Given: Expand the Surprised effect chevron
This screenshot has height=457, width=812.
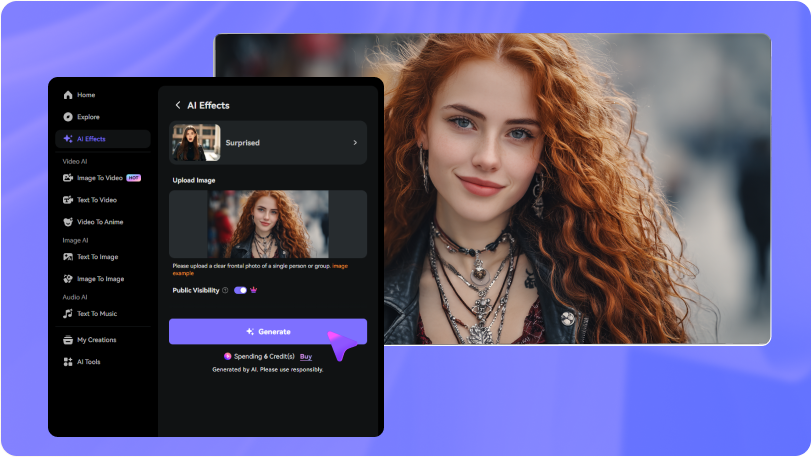Looking at the screenshot, I should pos(355,142).
